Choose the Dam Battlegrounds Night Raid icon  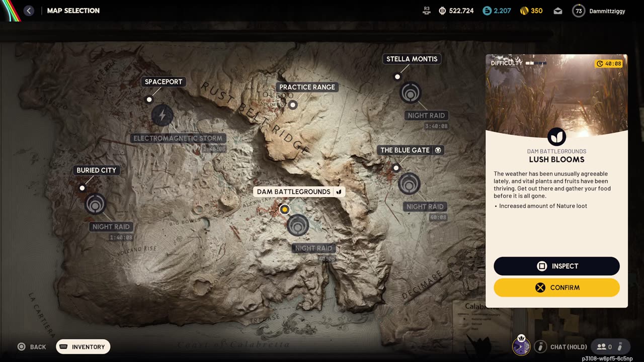coord(297,225)
